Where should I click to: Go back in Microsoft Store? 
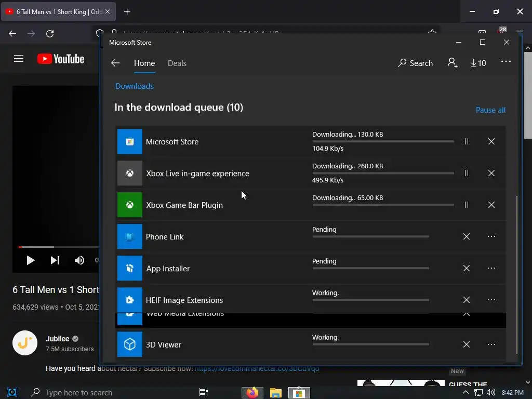pos(115,63)
